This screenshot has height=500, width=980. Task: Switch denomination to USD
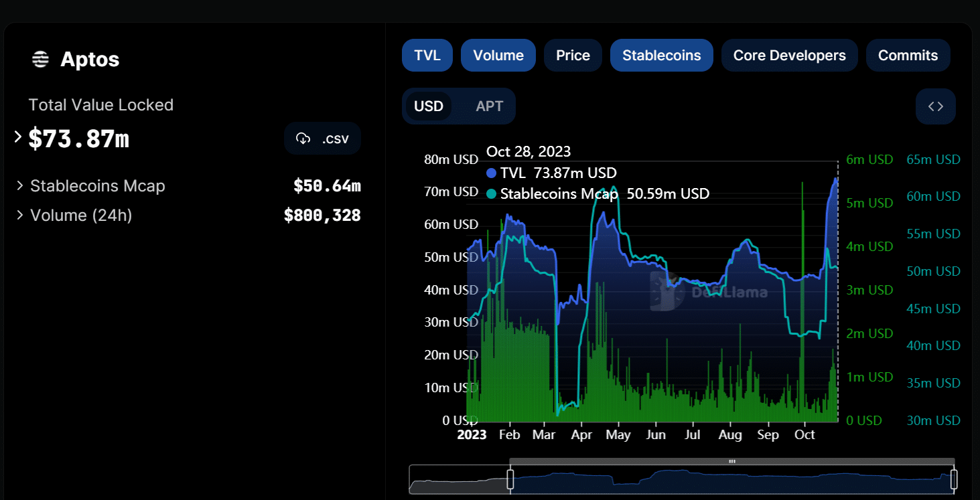(x=429, y=106)
